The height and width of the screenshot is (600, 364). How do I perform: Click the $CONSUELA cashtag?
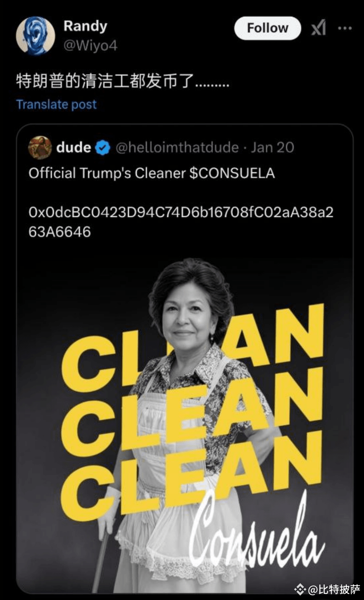pos(232,173)
